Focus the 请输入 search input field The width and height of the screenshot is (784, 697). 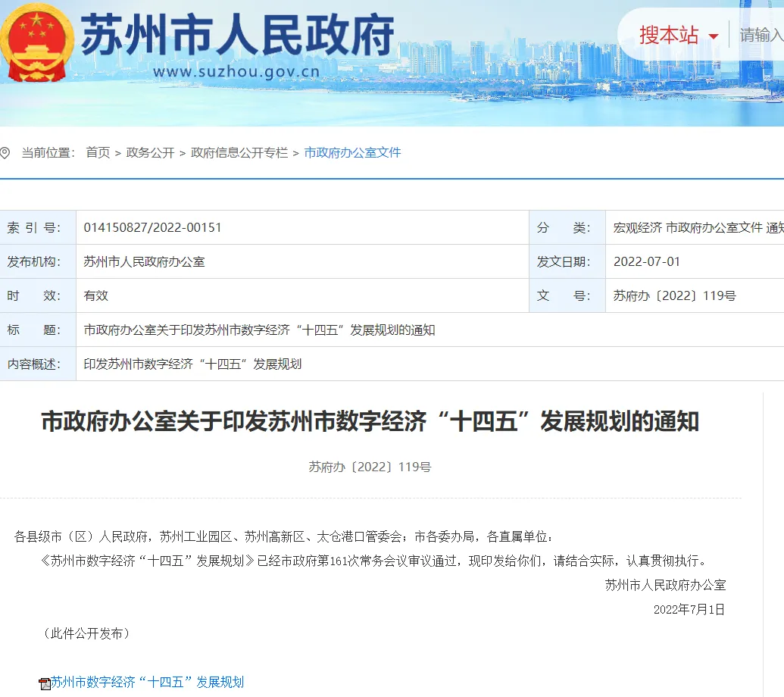point(761,35)
